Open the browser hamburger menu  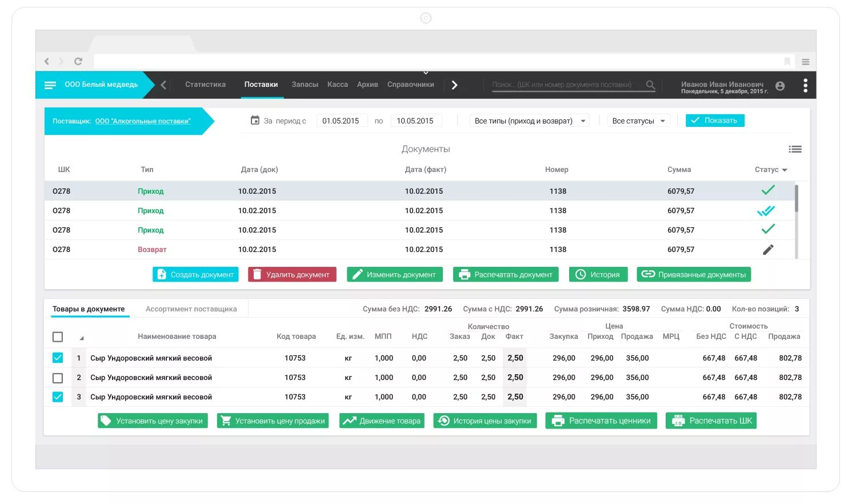805,62
